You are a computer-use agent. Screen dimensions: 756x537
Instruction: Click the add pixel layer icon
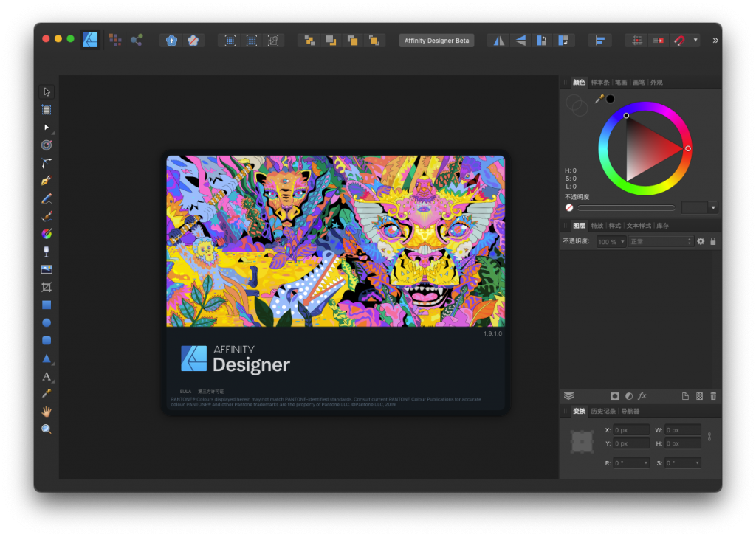pos(700,396)
